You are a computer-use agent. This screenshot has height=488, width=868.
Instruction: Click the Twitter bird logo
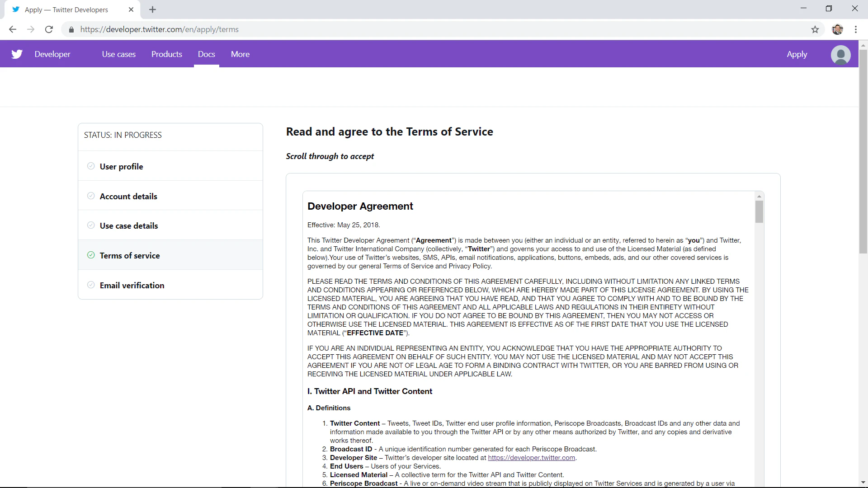17,54
